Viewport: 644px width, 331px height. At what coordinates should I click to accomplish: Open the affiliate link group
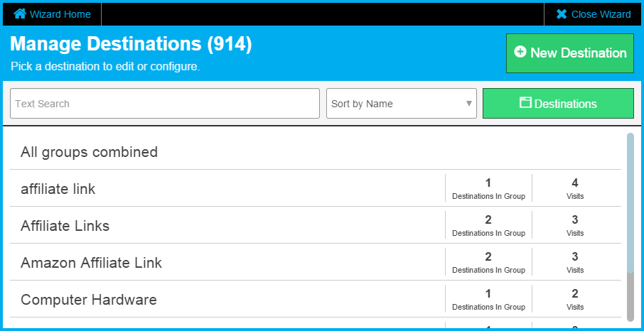point(316,188)
